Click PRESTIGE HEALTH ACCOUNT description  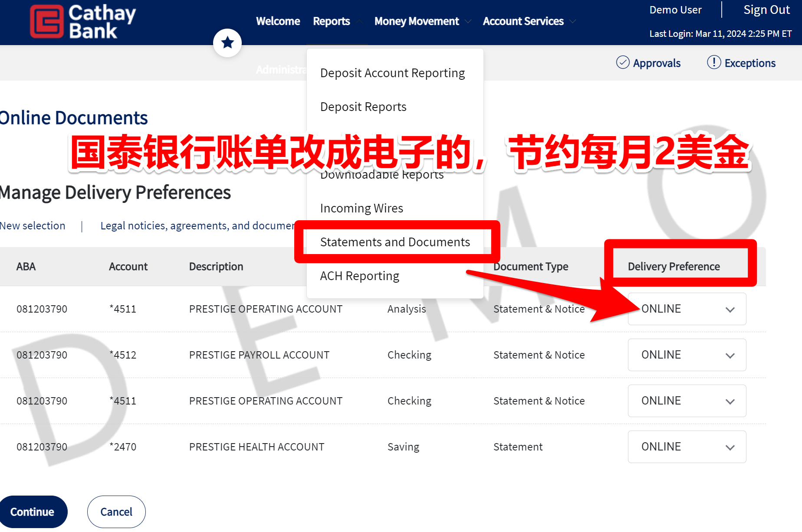click(256, 447)
